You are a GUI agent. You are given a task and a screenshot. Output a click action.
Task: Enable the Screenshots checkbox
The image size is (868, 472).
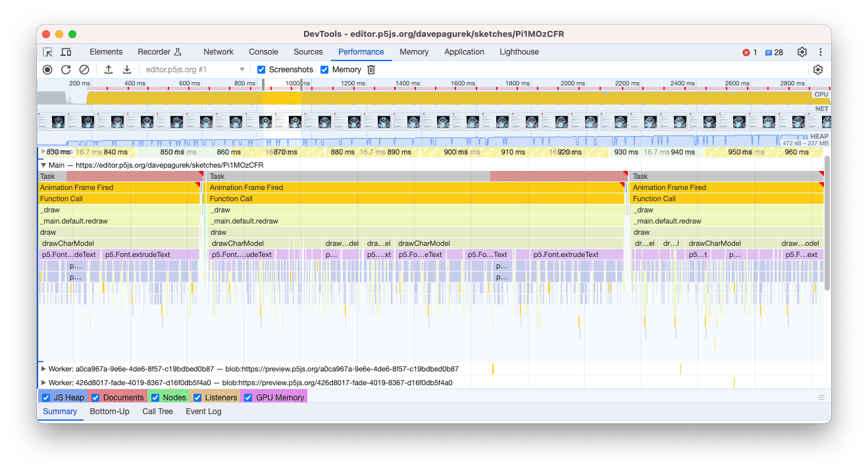click(261, 69)
